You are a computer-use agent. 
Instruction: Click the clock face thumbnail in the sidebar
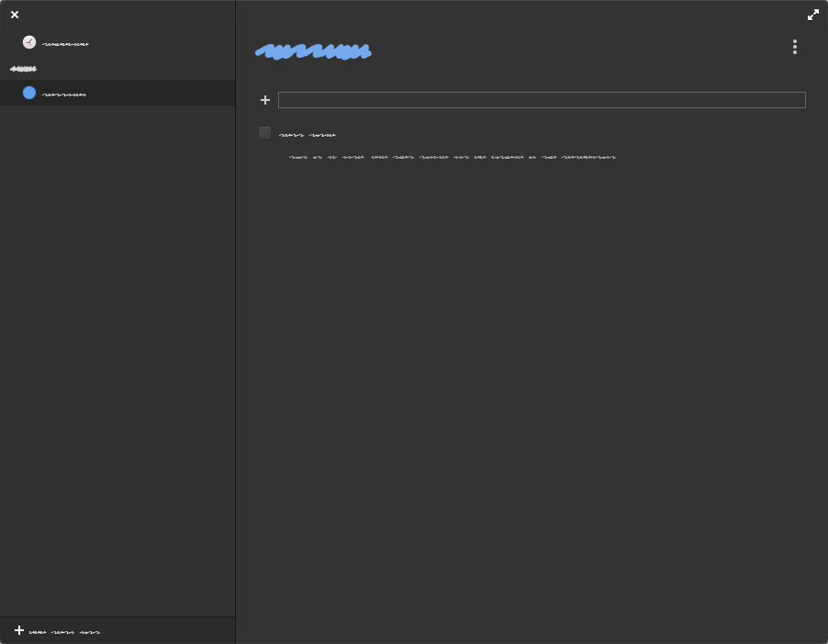tap(28, 42)
